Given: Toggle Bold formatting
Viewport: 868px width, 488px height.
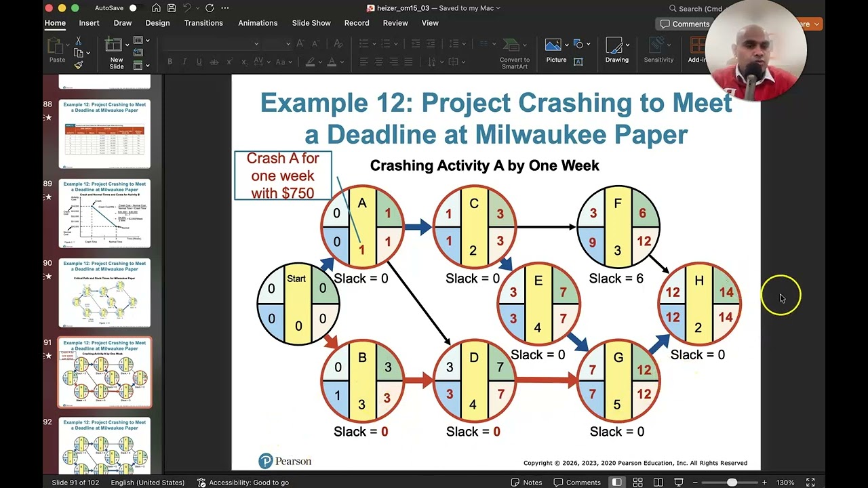Looking at the screenshot, I should click(x=170, y=62).
